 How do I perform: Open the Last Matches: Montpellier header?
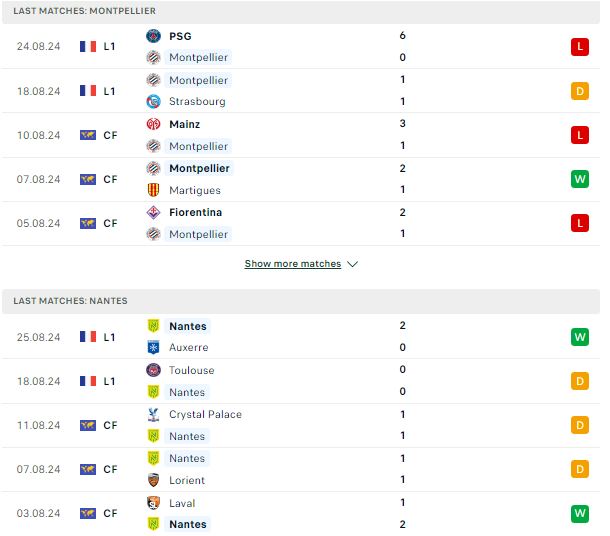(x=301, y=11)
